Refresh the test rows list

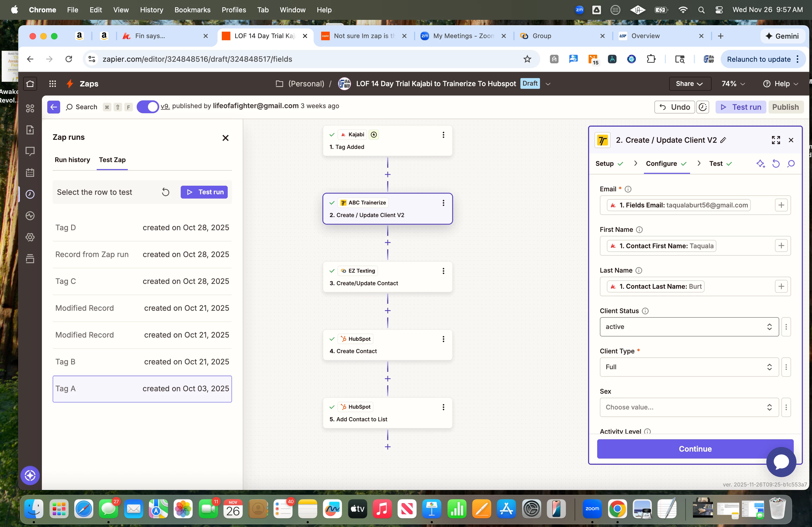165,192
